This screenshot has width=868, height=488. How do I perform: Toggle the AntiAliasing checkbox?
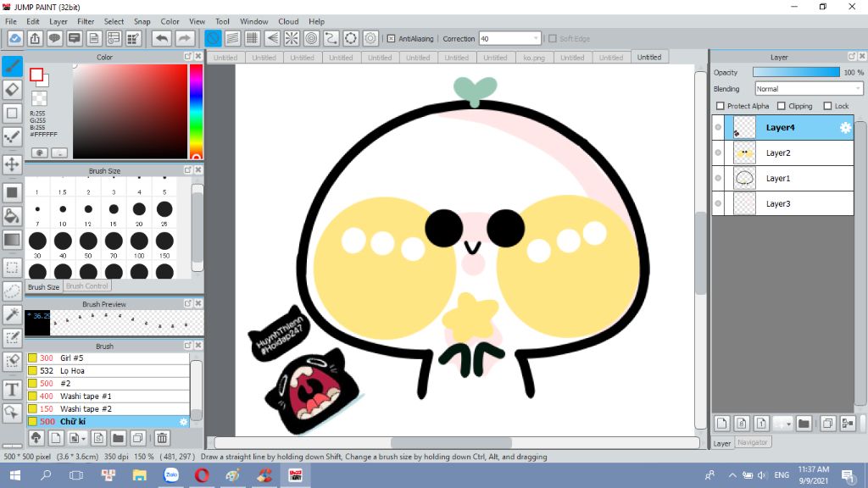[x=392, y=39]
